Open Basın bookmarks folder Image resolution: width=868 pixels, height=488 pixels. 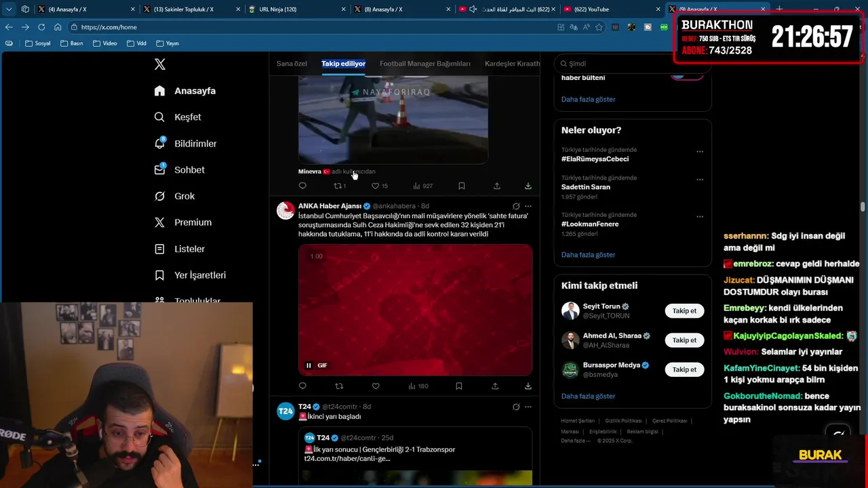click(x=72, y=43)
